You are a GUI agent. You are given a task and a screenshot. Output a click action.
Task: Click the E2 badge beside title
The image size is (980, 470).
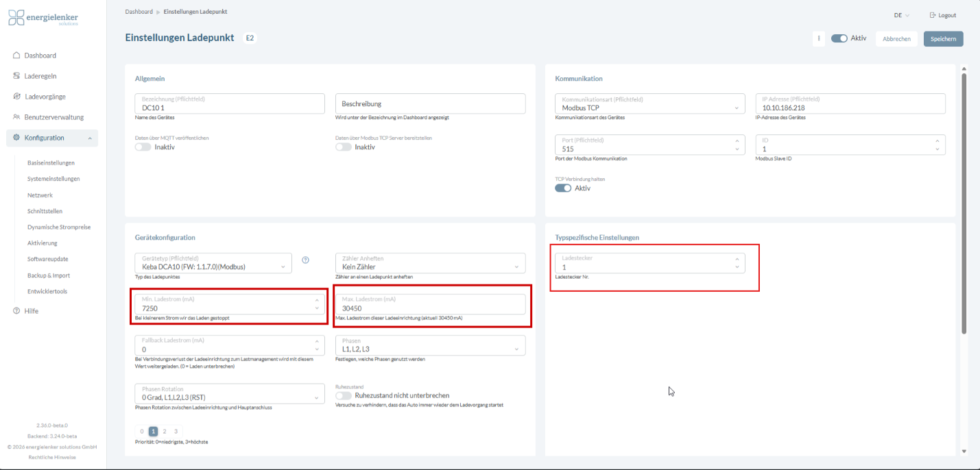click(x=250, y=38)
